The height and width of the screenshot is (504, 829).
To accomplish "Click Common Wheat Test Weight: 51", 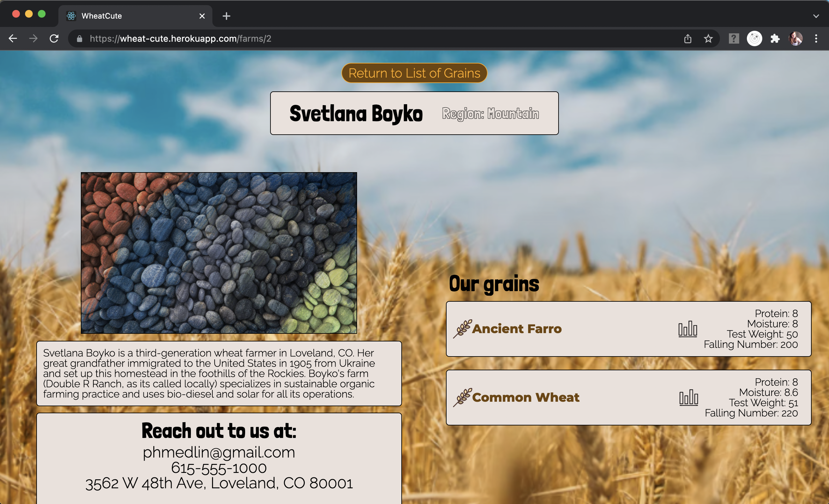I will [x=764, y=402].
